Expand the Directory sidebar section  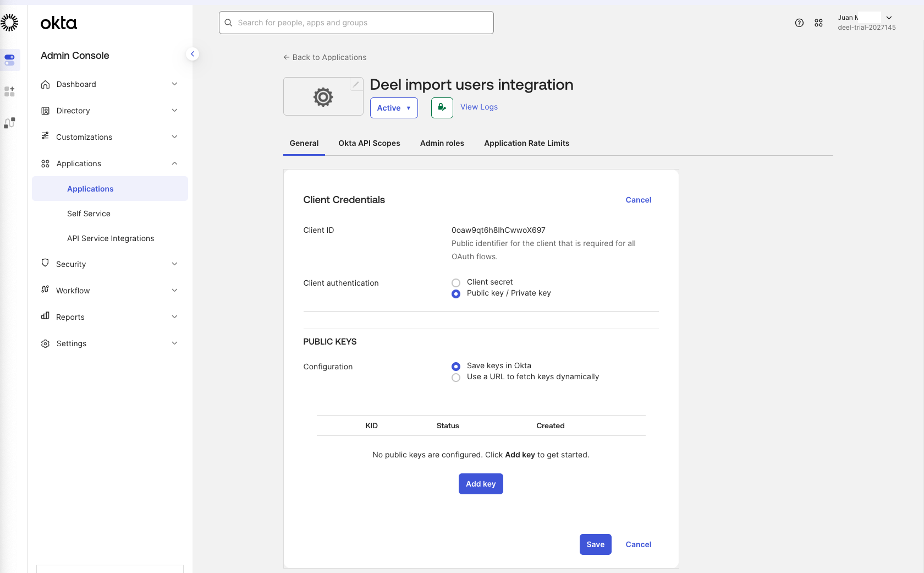tap(110, 111)
